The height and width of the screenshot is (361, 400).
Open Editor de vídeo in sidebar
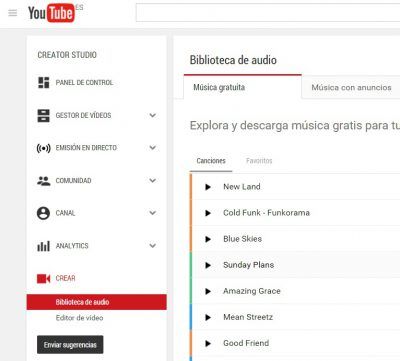79,318
